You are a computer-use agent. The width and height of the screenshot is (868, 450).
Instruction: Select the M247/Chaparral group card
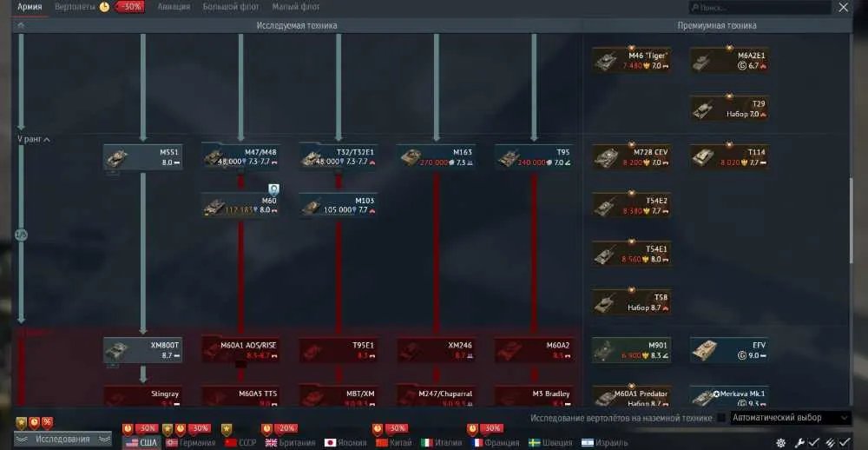(437, 396)
